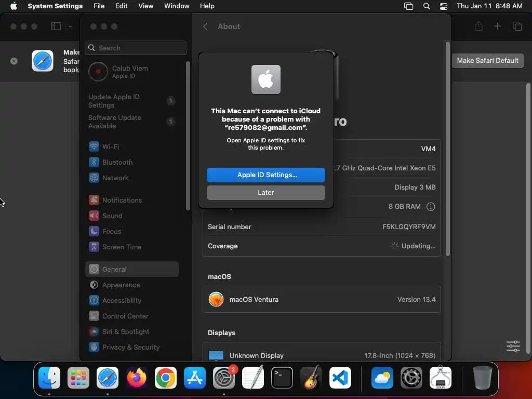The height and width of the screenshot is (399, 532).
Task: Open Launchpad from the Dock
Action: pyautogui.click(x=78, y=378)
